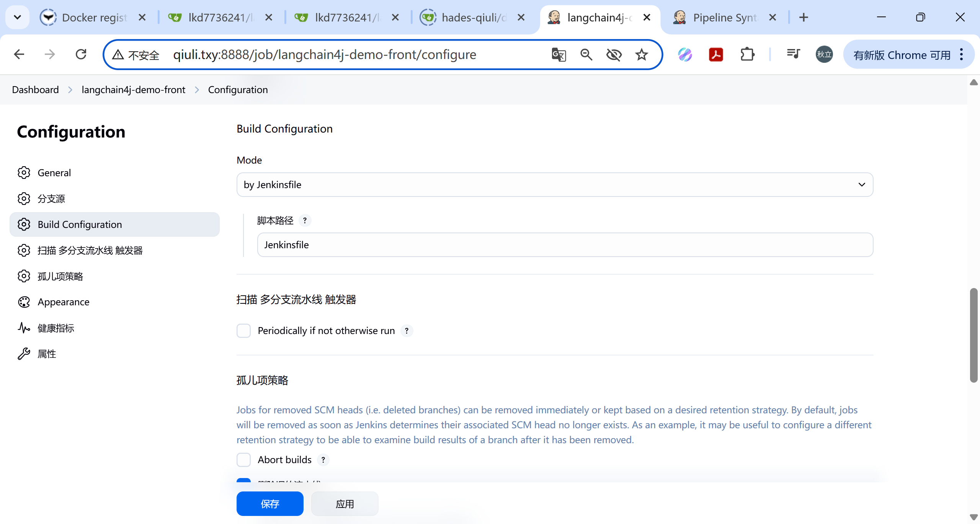Click the Google Translate icon in address bar
Viewport: 980px width, 524px height.
pos(559,55)
